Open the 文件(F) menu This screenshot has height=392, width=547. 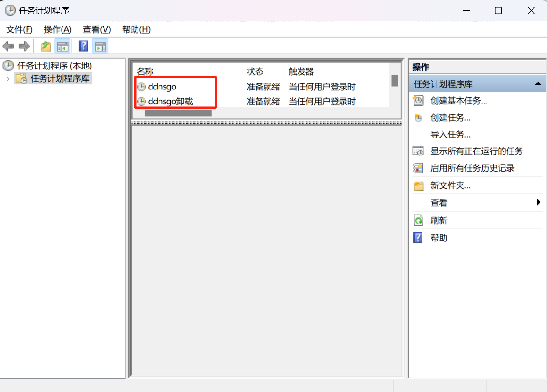tap(19, 30)
